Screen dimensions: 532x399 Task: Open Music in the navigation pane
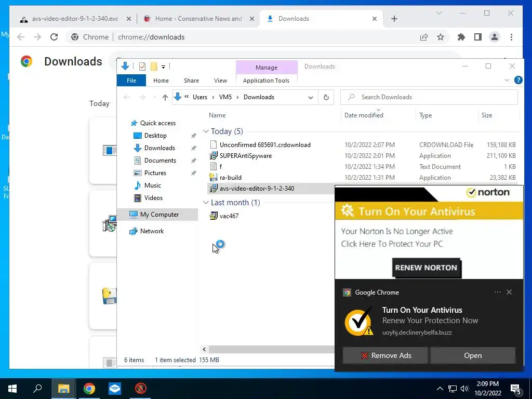point(152,185)
